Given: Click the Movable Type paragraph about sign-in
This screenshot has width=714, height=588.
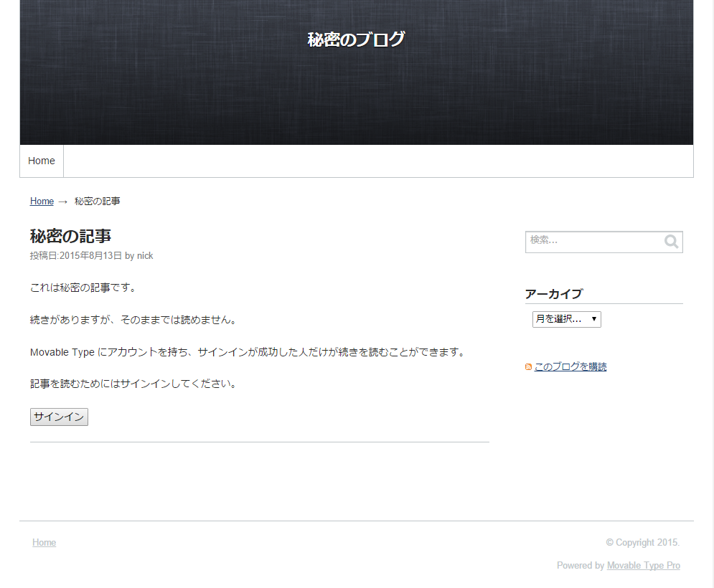Looking at the screenshot, I should tap(248, 352).
